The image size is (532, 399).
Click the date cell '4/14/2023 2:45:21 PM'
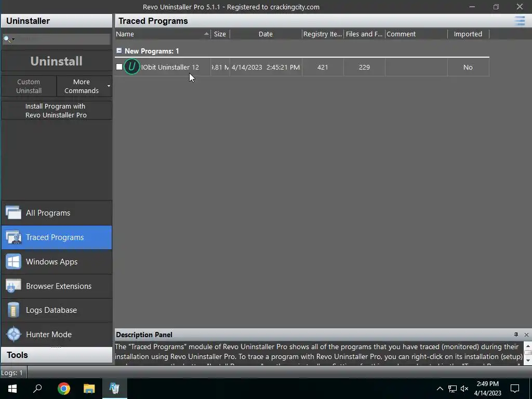(265, 67)
